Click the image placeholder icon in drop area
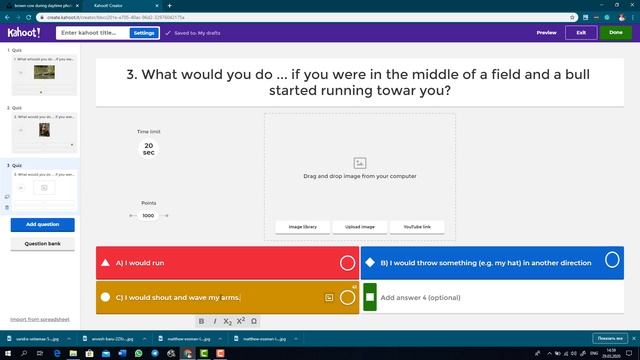Viewport: 640px width, 360px height. click(360, 163)
